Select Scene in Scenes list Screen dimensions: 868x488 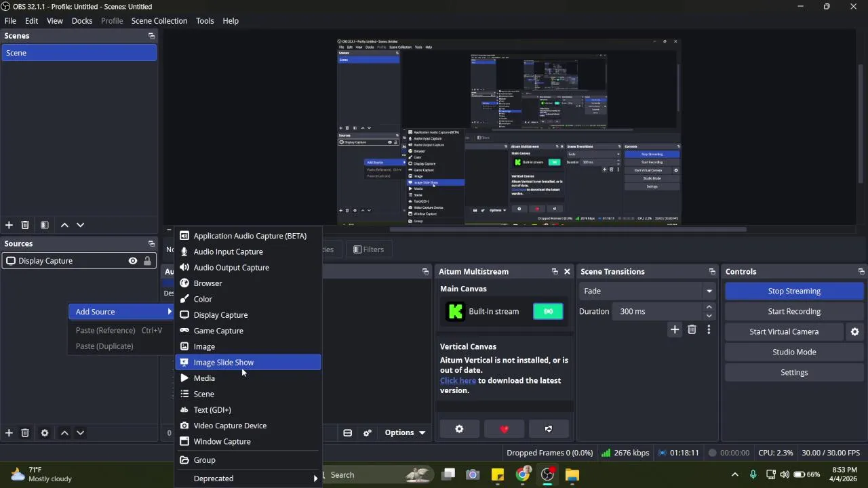[79, 53]
